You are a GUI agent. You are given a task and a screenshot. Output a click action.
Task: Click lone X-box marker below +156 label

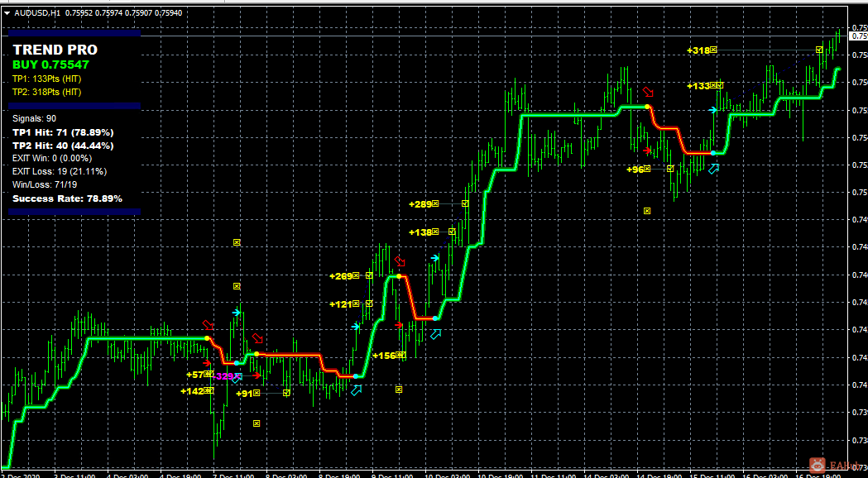(x=399, y=390)
